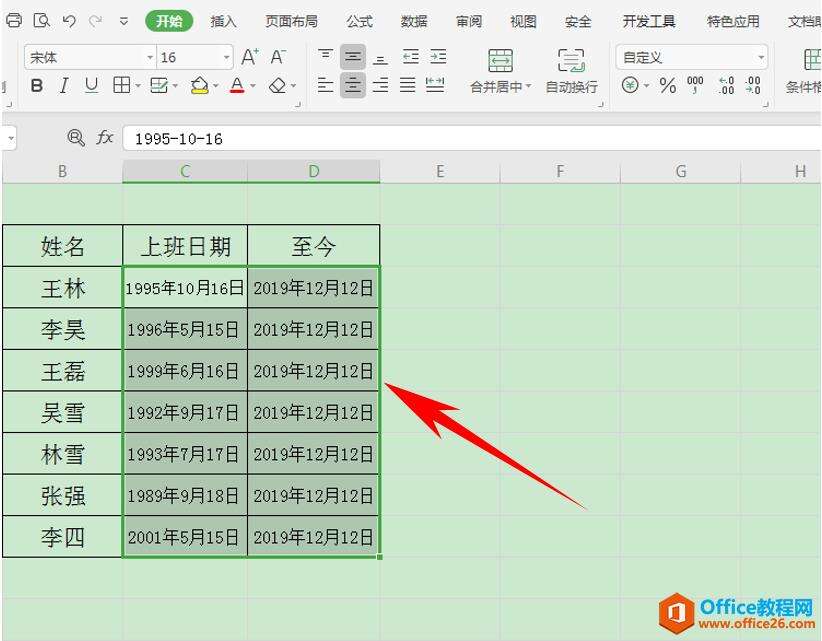The height and width of the screenshot is (641, 822).
Task: Apply italic formatting
Action: point(63,86)
